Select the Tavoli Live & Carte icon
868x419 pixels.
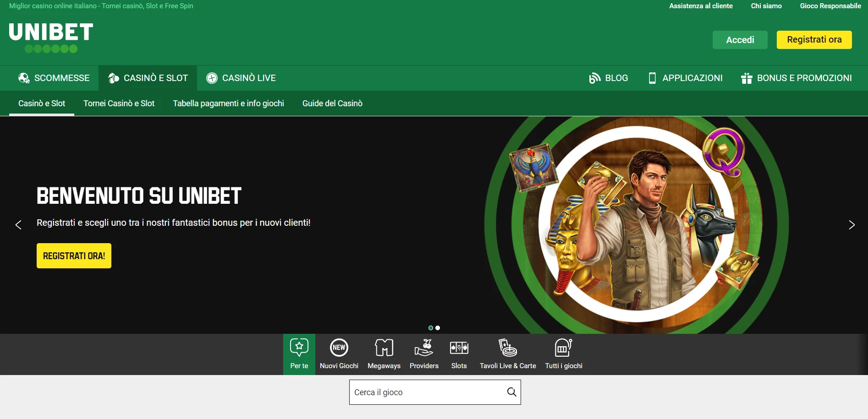[508, 348]
